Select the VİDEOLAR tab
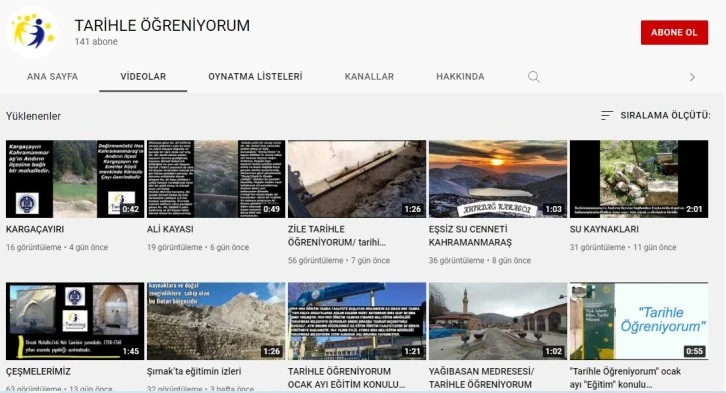This screenshot has width=726, height=393. click(143, 77)
